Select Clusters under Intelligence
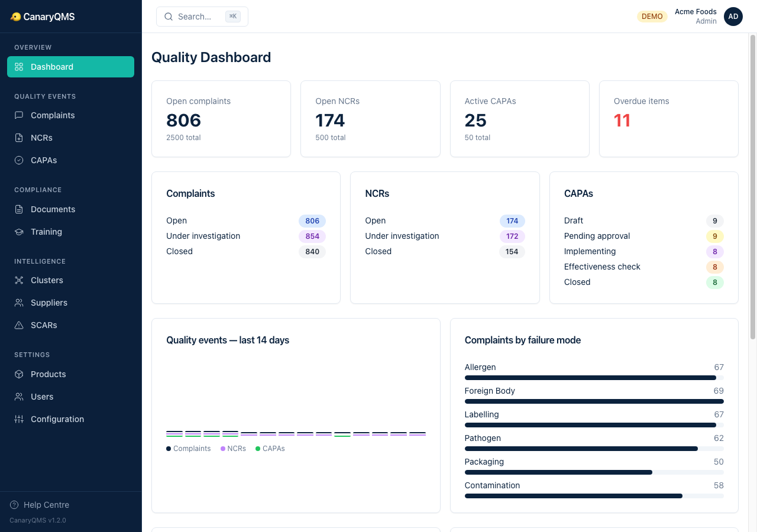 (x=70, y=280)
